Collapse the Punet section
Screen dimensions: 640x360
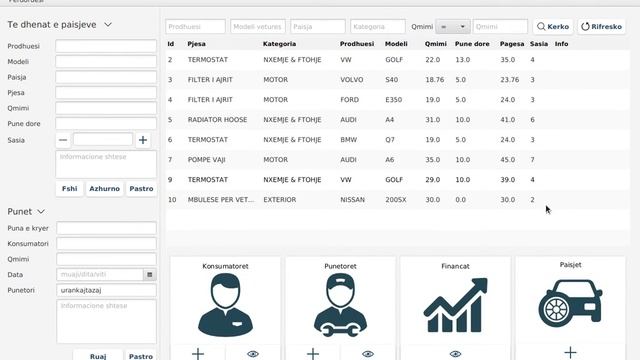(41, 211)
